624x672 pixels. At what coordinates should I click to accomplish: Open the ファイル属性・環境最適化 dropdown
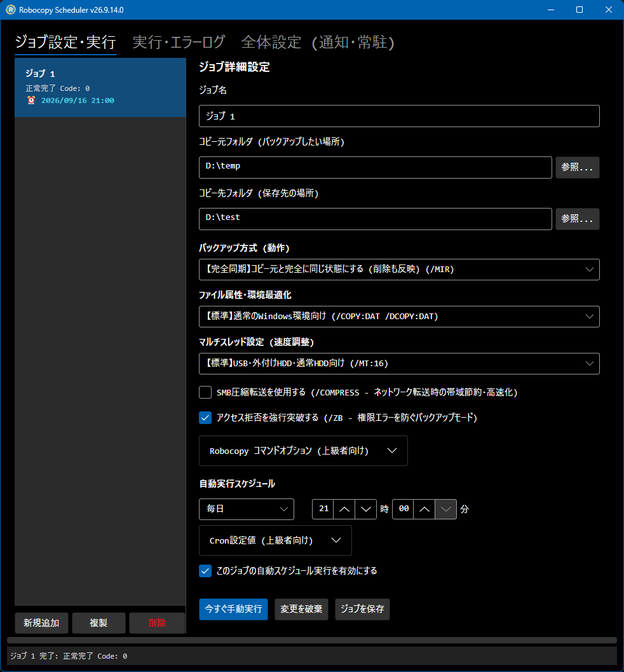(x=399, y=317)
